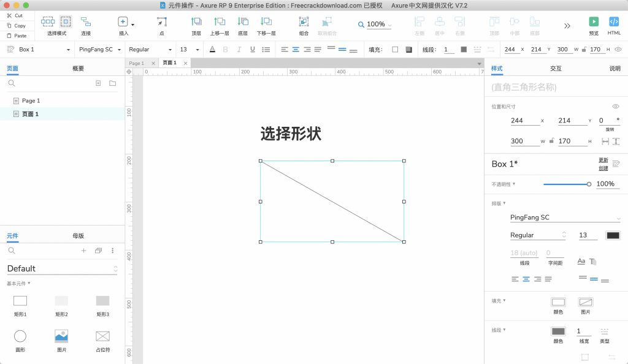Screen dimensions: 628x364
Task: Toggle the contained selection mode icon
Action: tap(66, 22)
